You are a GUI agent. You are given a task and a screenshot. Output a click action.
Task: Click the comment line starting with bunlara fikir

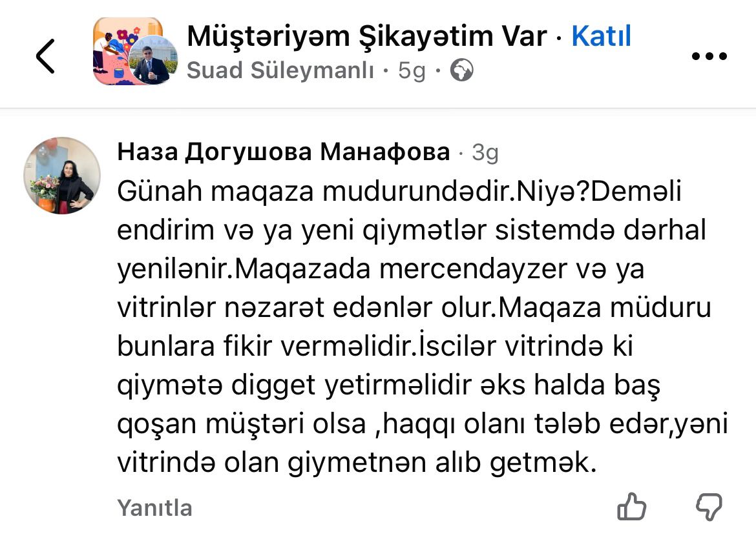(375, 347)
